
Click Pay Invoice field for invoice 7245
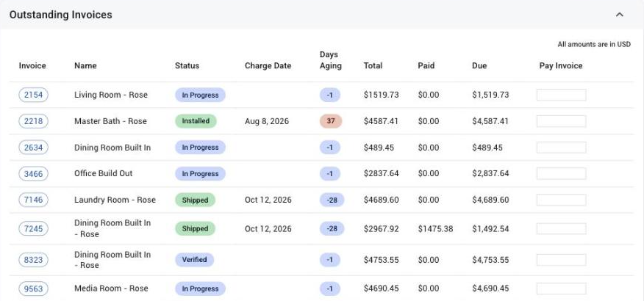pos(561,228)
